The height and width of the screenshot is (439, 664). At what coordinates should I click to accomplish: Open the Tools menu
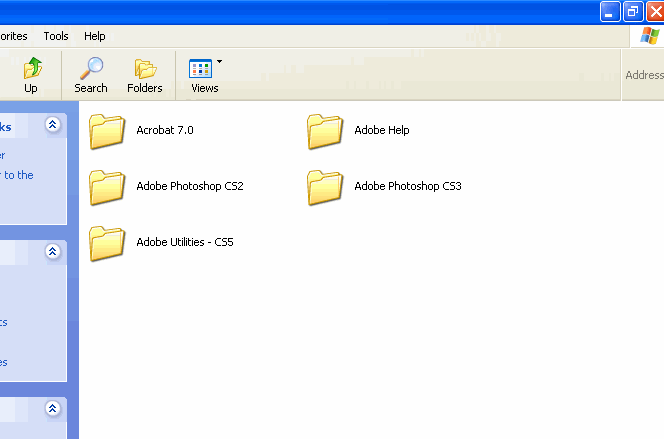[x=56, y=36]
